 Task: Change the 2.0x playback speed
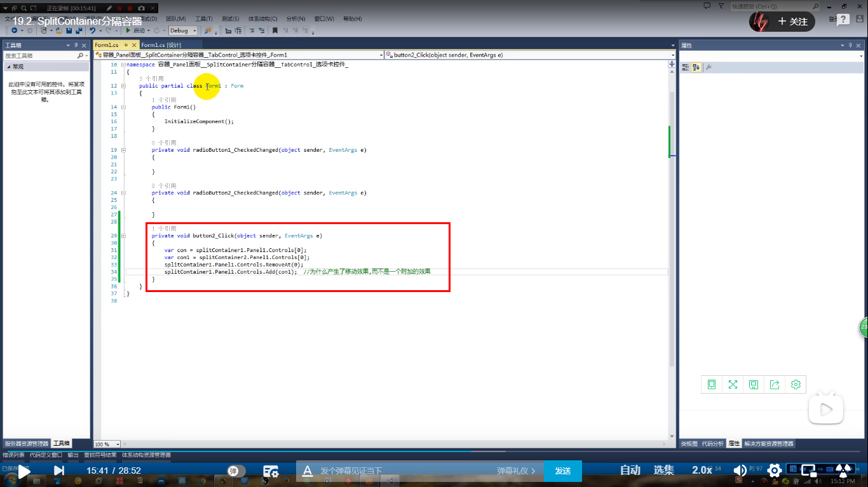pos(702,470)
